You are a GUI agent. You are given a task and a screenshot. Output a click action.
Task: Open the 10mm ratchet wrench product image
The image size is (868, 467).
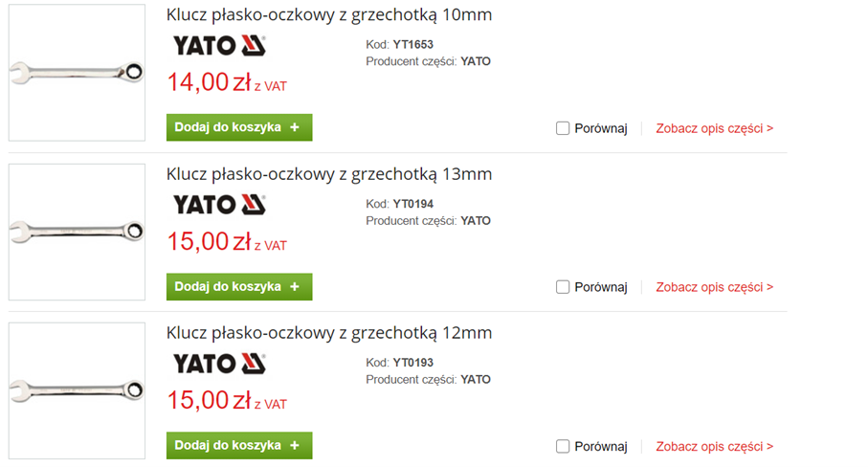pos(77,73)
